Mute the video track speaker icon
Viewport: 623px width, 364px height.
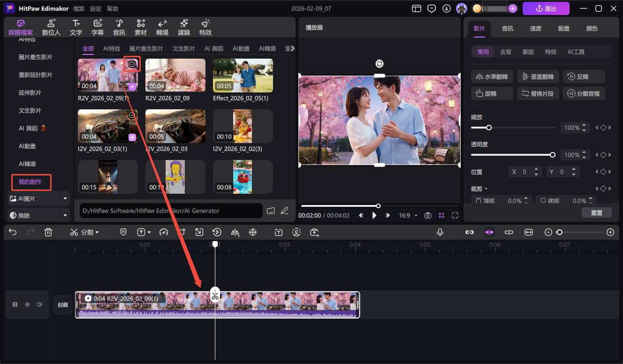(x=39, y=305)
